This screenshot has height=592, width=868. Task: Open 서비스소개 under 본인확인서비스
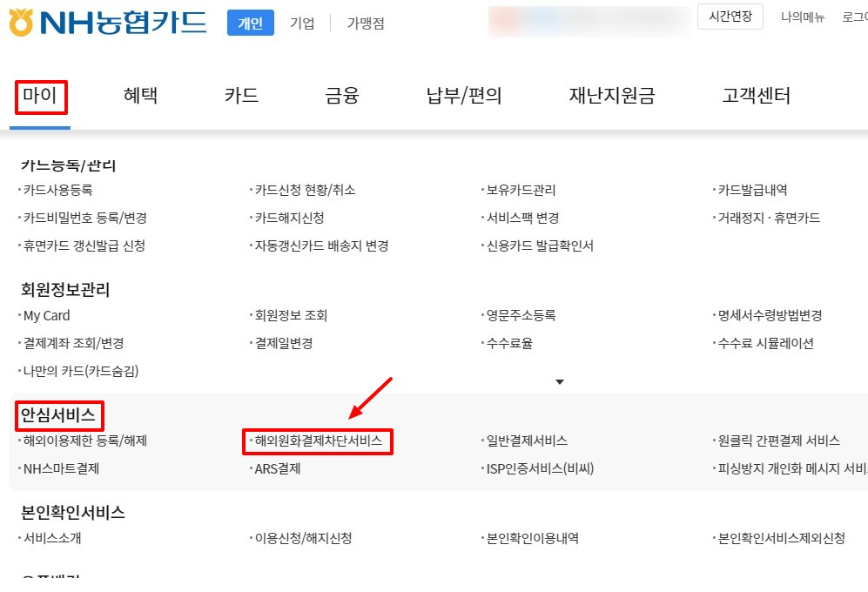pyautogui.click(x=52, y=538)
